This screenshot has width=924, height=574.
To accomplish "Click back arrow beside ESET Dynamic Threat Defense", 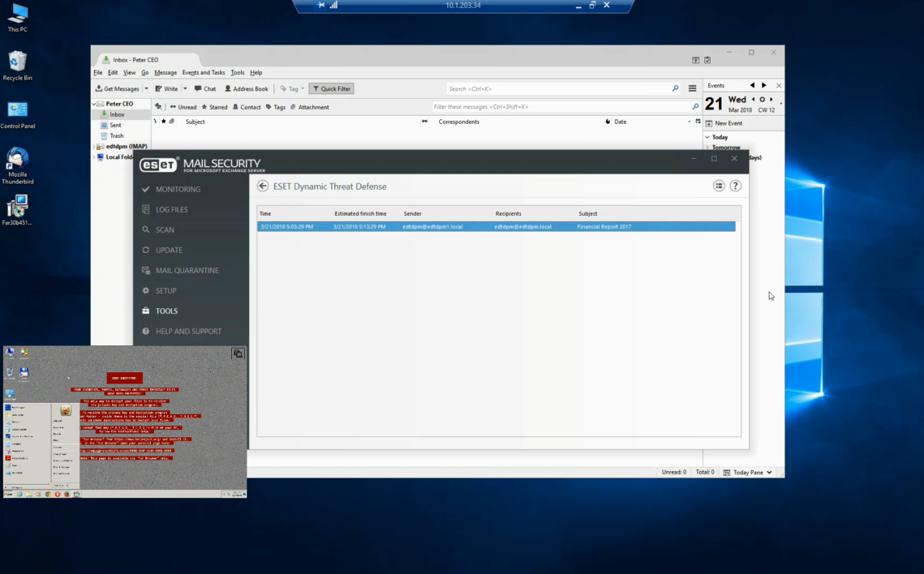I will click(263, 186).
